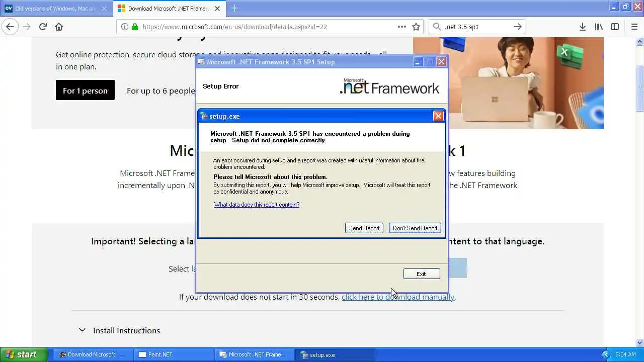Click the 5:04 AM system clock

(x=625, y=354)
